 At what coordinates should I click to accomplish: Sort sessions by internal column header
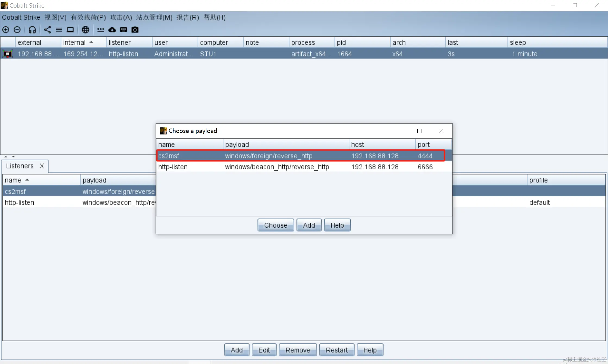coord(74,43)
